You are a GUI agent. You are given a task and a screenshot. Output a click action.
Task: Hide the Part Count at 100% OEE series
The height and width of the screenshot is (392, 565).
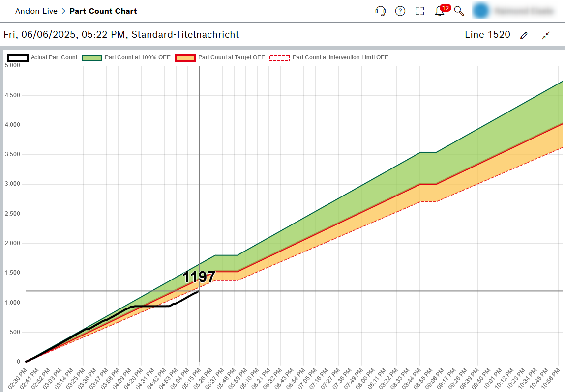pyautogui.click(x=137, y=57)
